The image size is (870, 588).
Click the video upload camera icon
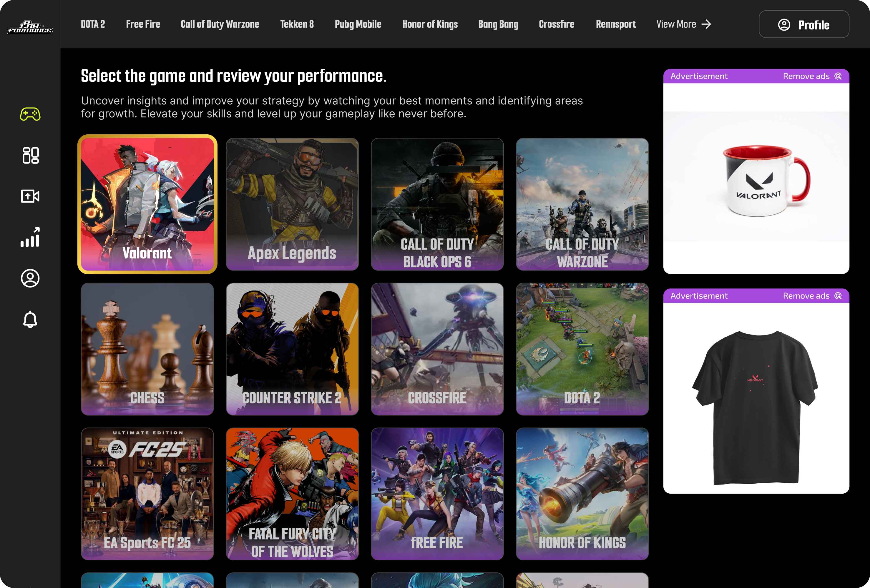(30, 196)
